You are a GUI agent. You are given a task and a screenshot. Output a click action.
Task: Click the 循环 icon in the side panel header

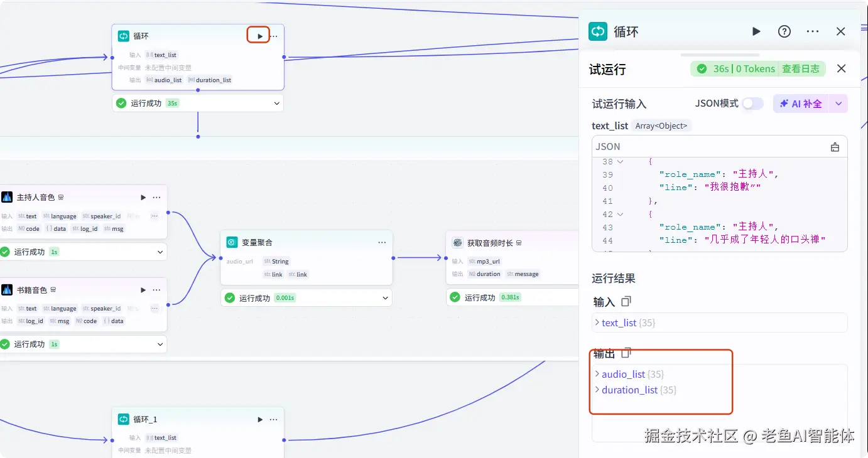(x=598, y=31)
